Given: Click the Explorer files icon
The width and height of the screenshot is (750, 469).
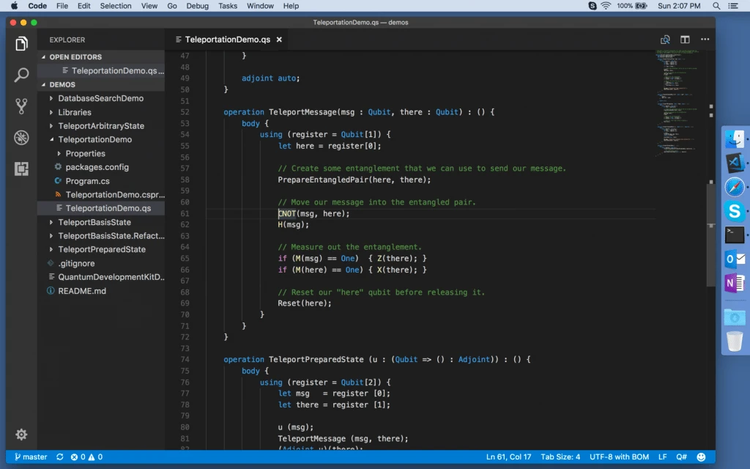Looking at the screenshot, I should [x=21, y=44].
